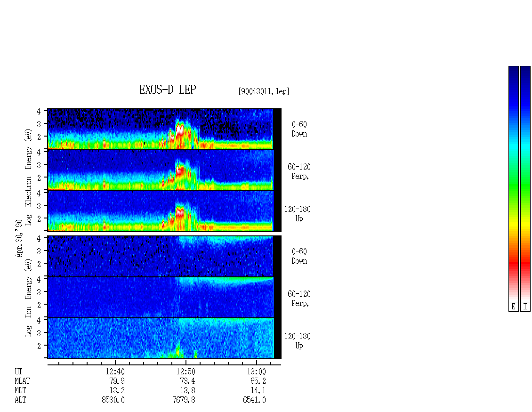The width and height of the screenshot is (532, 412).
Task: Click the electron color scale bar marked E
Action: 513,184
